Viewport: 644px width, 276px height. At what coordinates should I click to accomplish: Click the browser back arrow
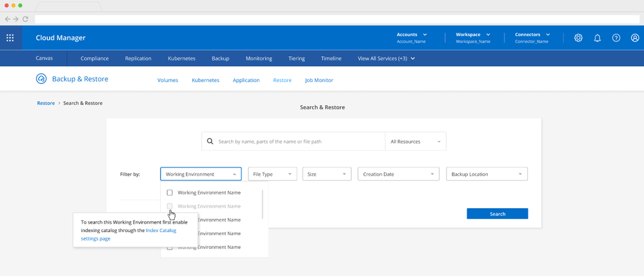click(x=8, y=19)
